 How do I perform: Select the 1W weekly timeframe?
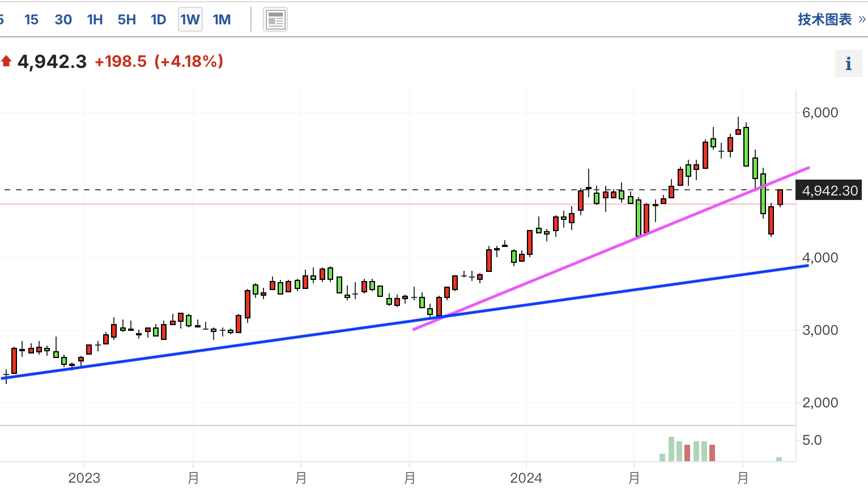(190, 20)
